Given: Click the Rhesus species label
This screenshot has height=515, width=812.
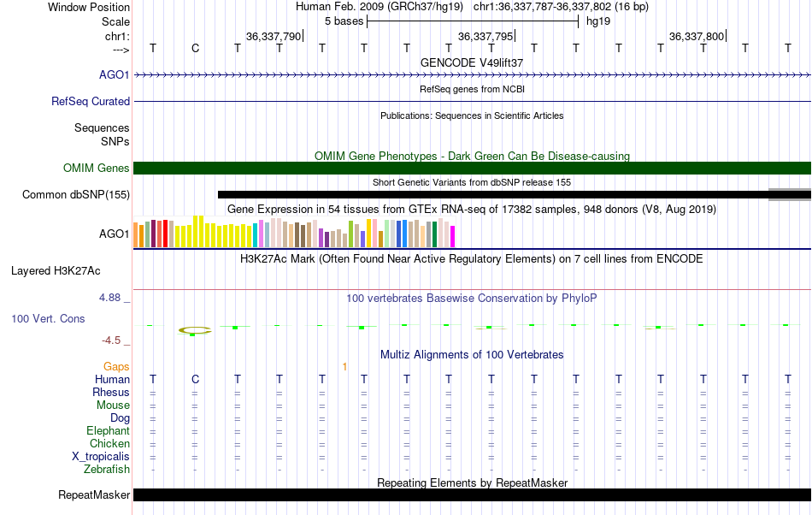Looking at the screenshot, I should [111, 392].
